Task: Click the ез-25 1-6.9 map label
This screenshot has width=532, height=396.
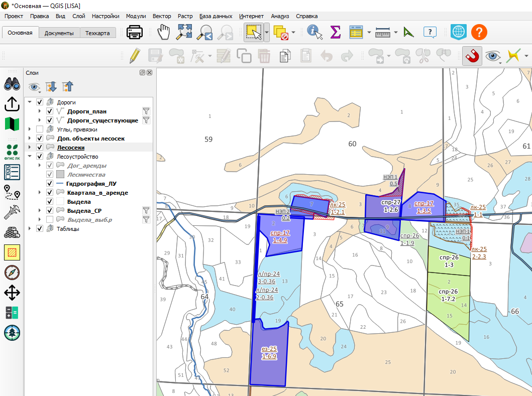Action: click(269, 353)
